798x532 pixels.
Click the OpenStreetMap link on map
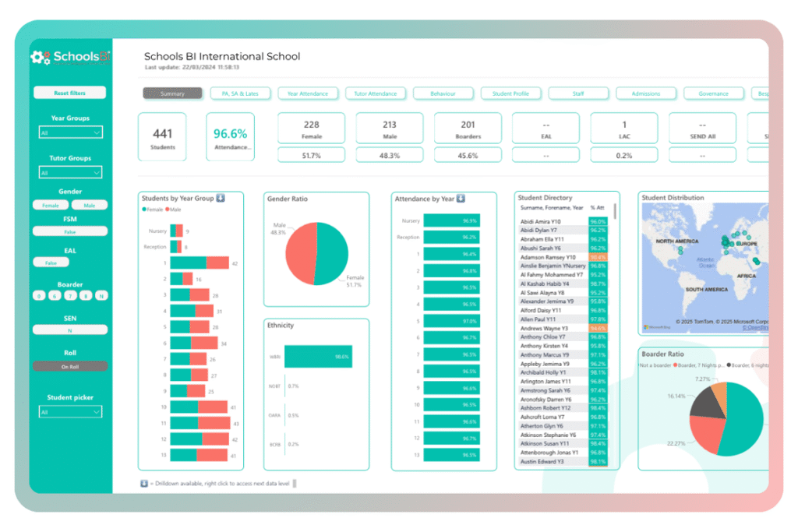click(754, 327)
